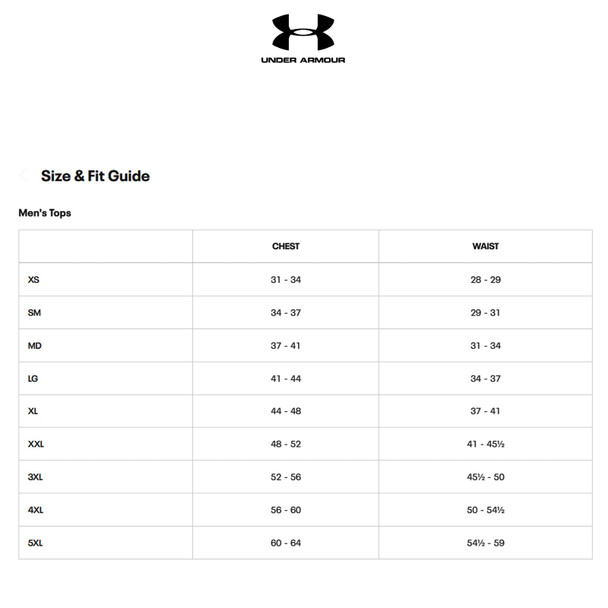Select the 3XL size row label
The width and height of the screenshot is (608, 608).
click(x=35, y=477)
